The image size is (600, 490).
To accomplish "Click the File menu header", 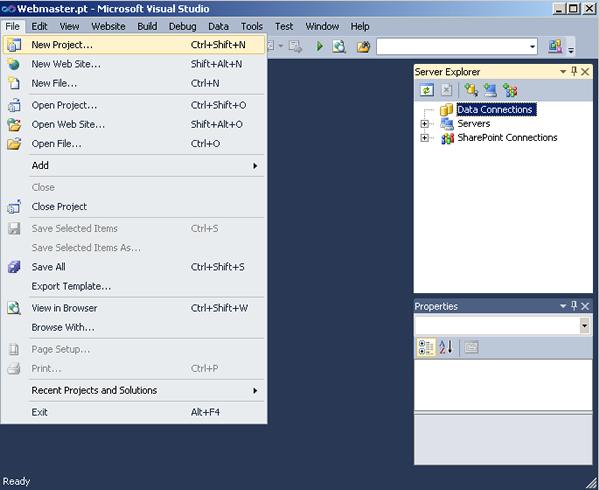I will pos(13,26).
